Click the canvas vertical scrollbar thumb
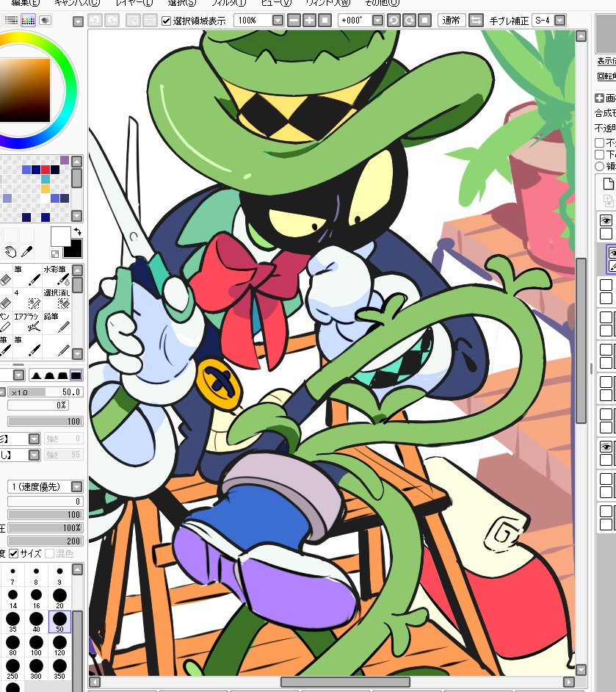The width and height of the screenshot is (616, 692). (x=581, y=341)
